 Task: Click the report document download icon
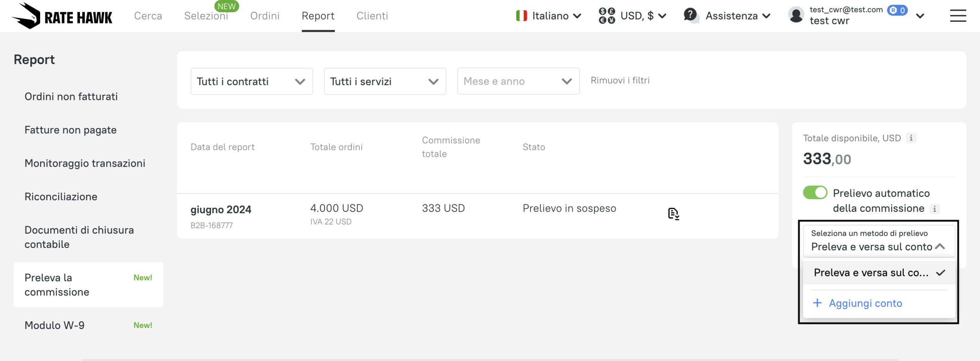click(x=673, y=213)
